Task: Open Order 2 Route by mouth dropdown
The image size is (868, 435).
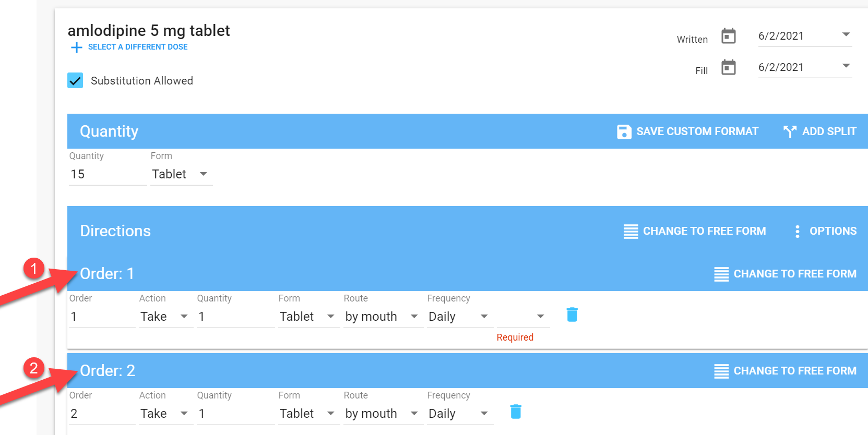Action: tap(383, 414)
